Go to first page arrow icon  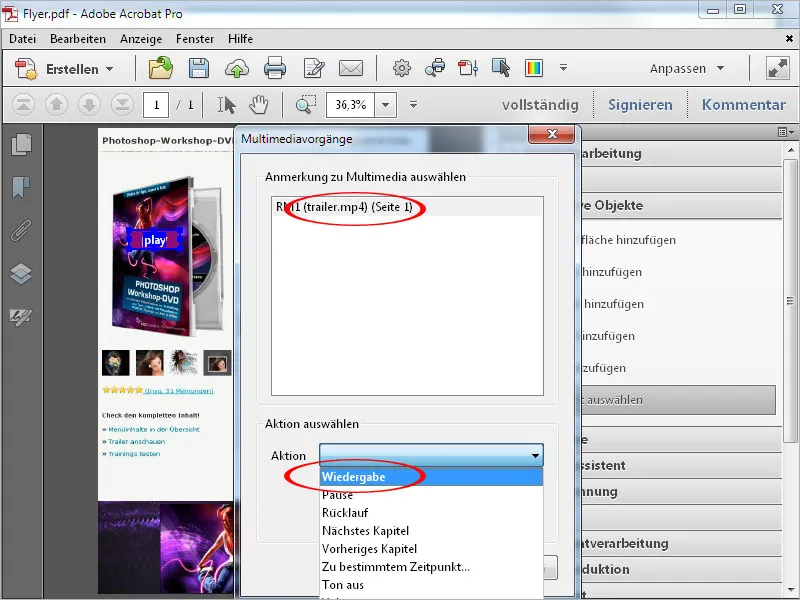23,105
